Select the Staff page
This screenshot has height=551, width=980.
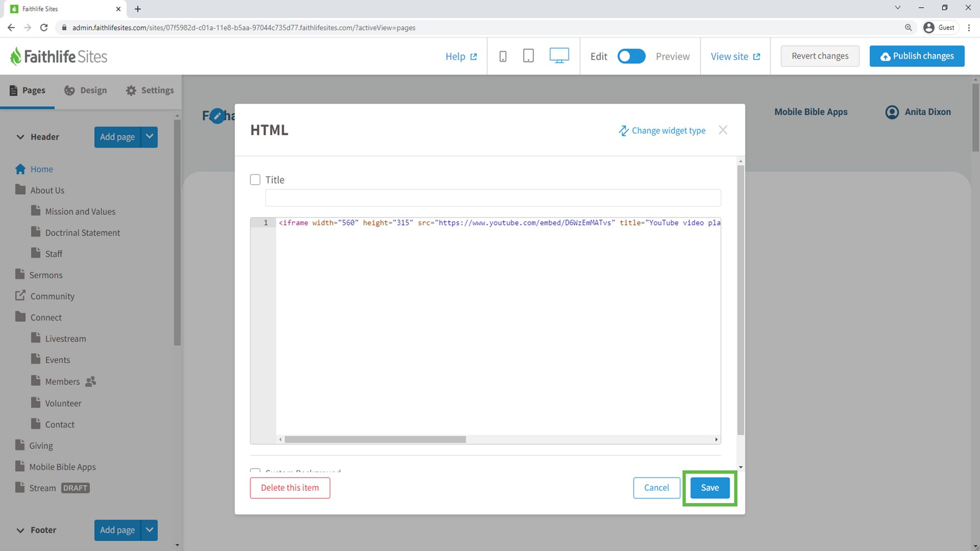(54, 254)
